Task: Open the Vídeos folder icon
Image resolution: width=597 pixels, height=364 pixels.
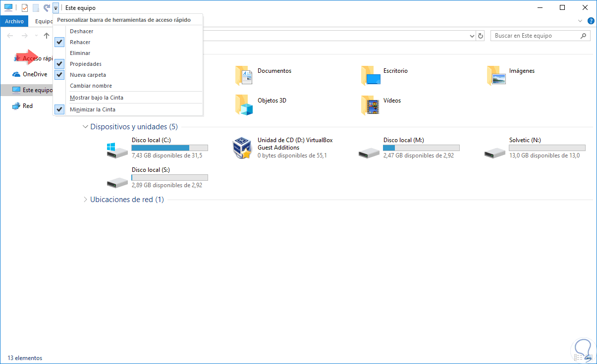Action: 371,105
